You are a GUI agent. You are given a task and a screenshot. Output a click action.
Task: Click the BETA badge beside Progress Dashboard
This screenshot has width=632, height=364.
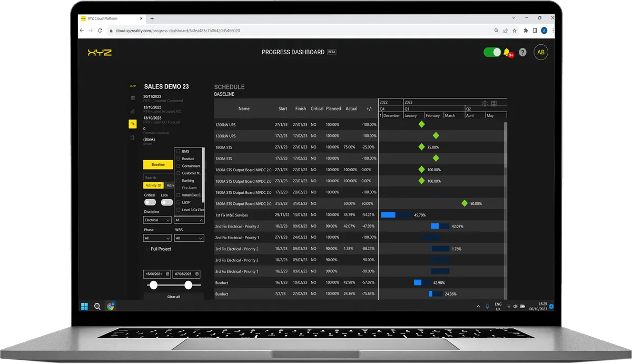[332, 52]
